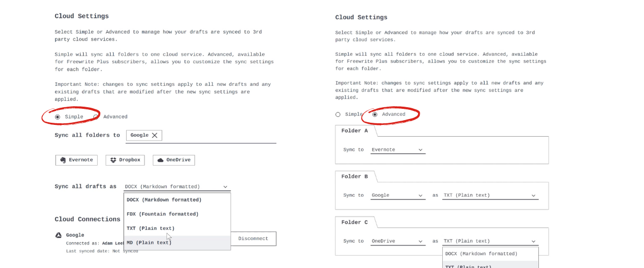Click the Google chip in Sync all folders field
The height and width of the screenshot is (268, 644).
144,136
